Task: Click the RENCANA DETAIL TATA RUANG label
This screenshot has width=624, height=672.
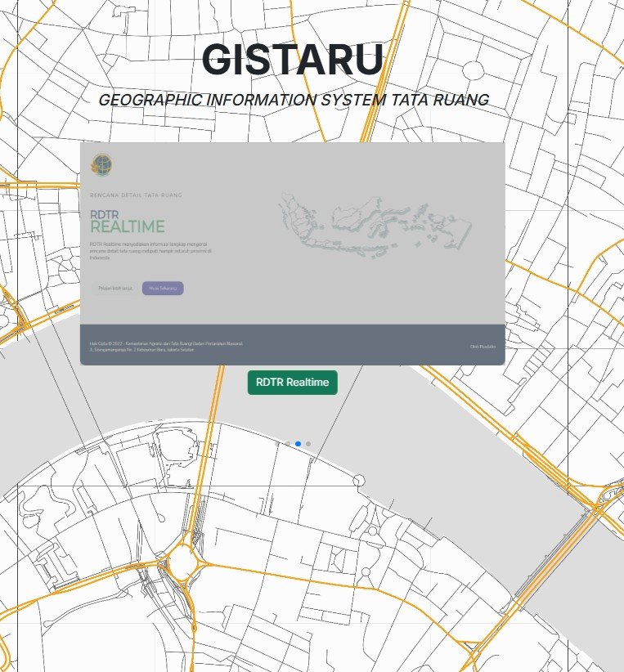Action: coord(136,195)
